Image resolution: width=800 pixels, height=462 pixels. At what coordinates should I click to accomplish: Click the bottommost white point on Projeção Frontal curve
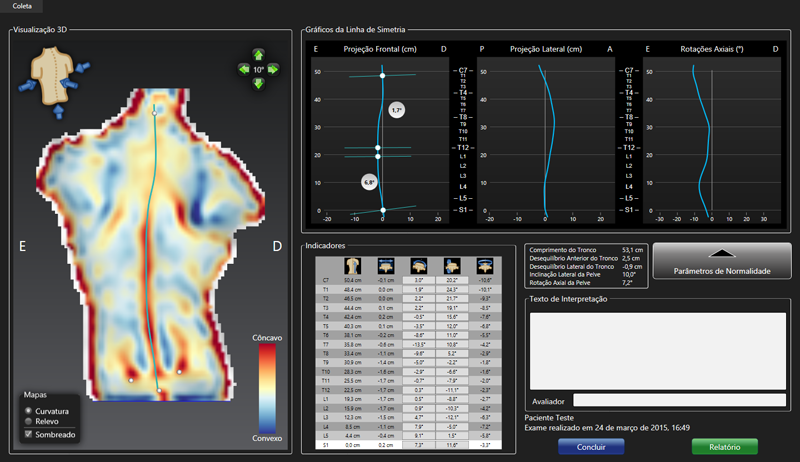click(x=383, y=210)
